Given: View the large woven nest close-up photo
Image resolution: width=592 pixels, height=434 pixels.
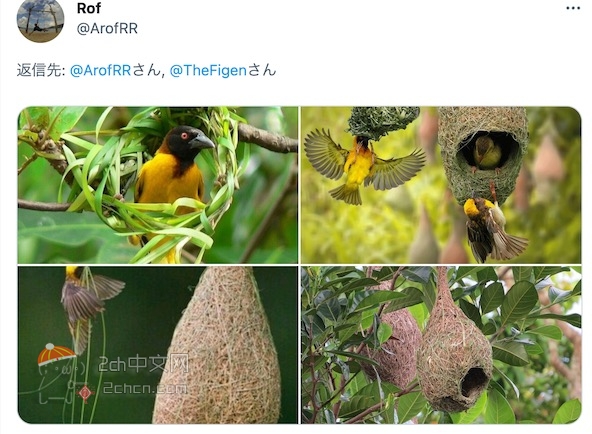Looking at the screenshot, I should [158, 345].
